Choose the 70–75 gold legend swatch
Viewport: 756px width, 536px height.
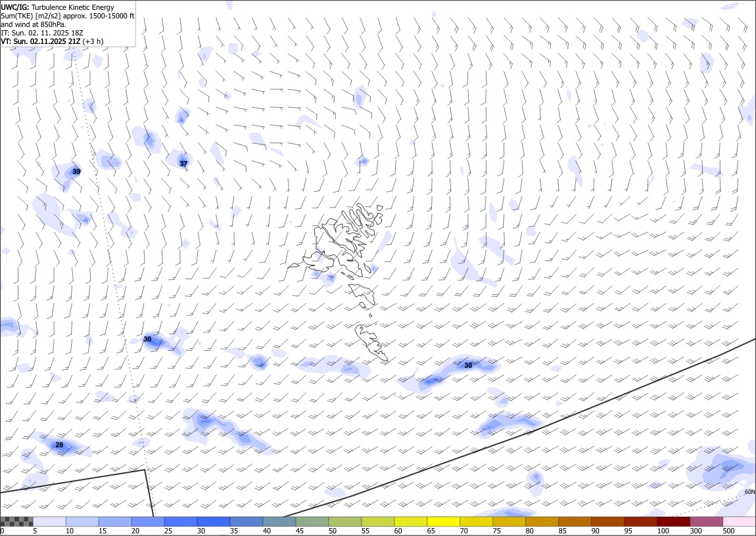tap(476, 522)
